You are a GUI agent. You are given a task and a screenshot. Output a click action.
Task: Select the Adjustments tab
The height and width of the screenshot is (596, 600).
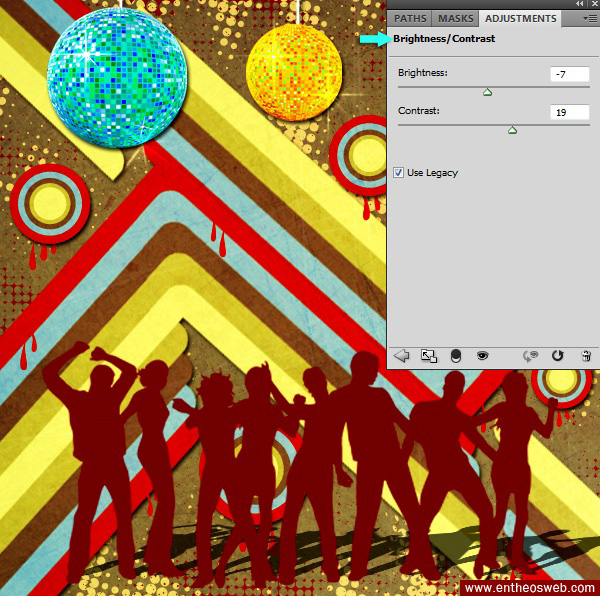[520, 18]
